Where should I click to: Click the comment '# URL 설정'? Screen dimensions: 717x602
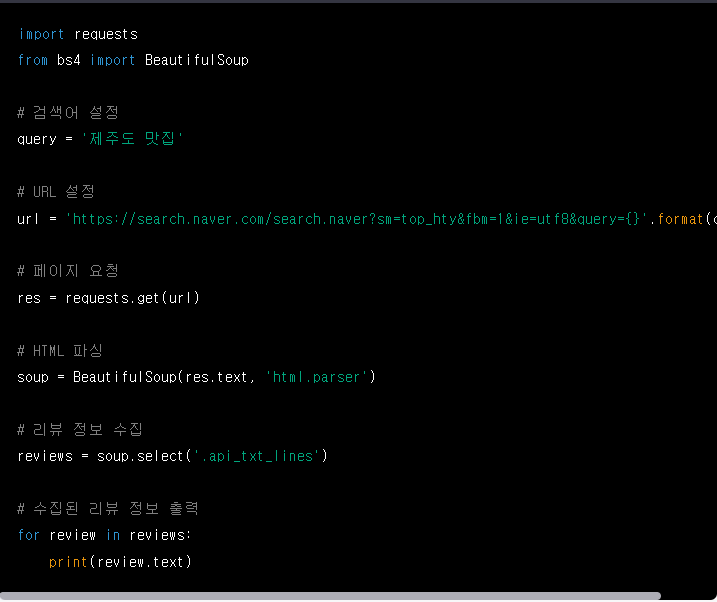[x=56, y=192]
